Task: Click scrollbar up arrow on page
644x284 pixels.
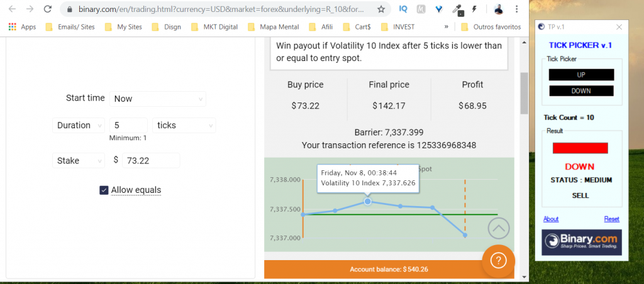Action: 524,42
